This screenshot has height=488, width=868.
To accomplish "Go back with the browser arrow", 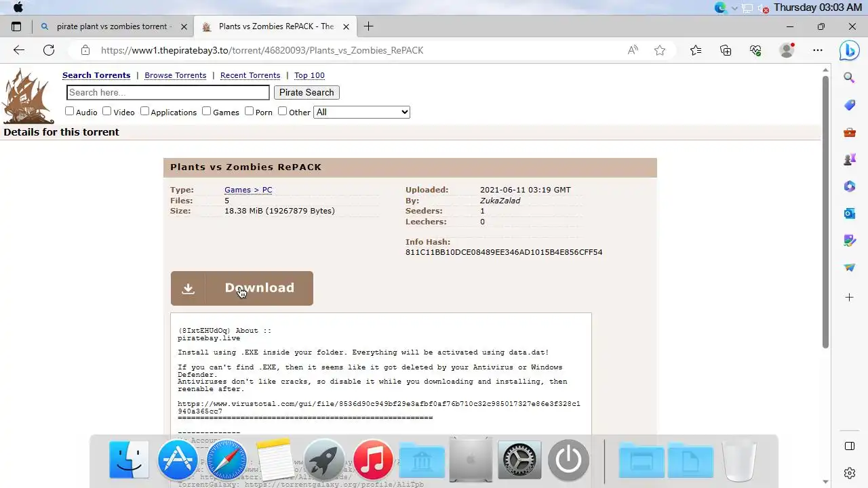I will point(19,50).
